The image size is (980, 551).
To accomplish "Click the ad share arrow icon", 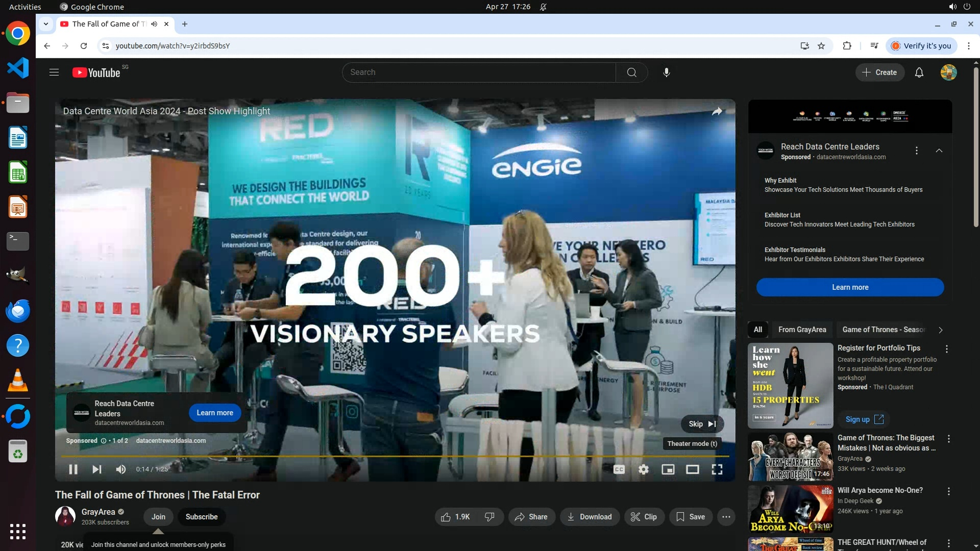I will click(x=717, y=111).
